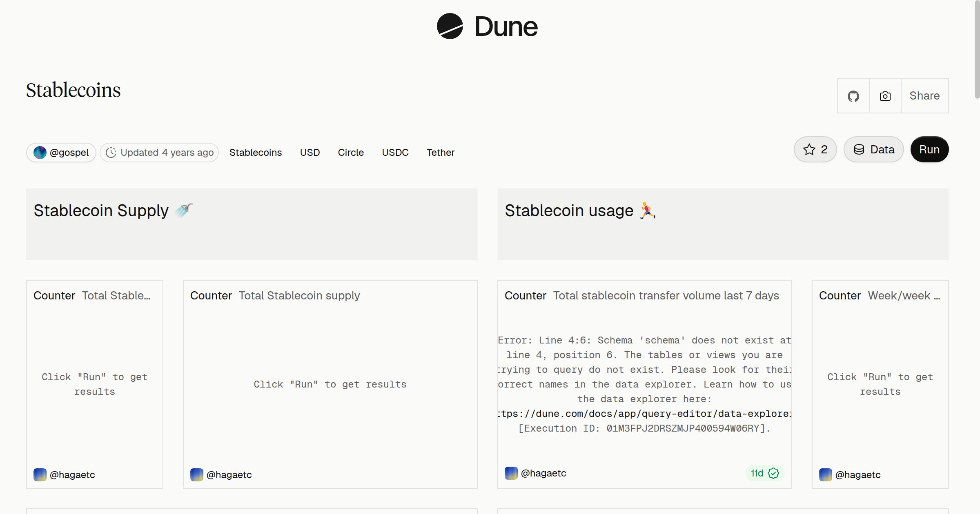Click the 11d freshness badge with checkmark
Screen dimensions: 980x514
click(x=765, y=473)
